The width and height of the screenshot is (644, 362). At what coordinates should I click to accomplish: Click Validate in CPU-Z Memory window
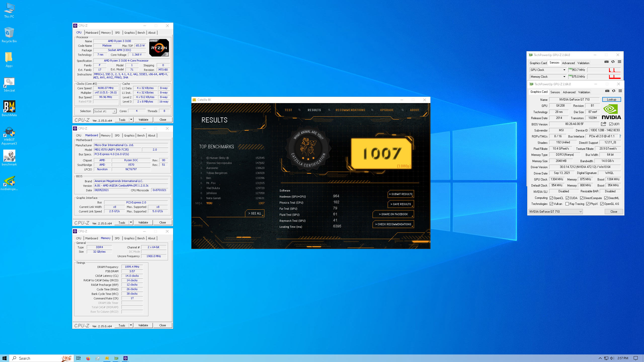tap(143, 325)
